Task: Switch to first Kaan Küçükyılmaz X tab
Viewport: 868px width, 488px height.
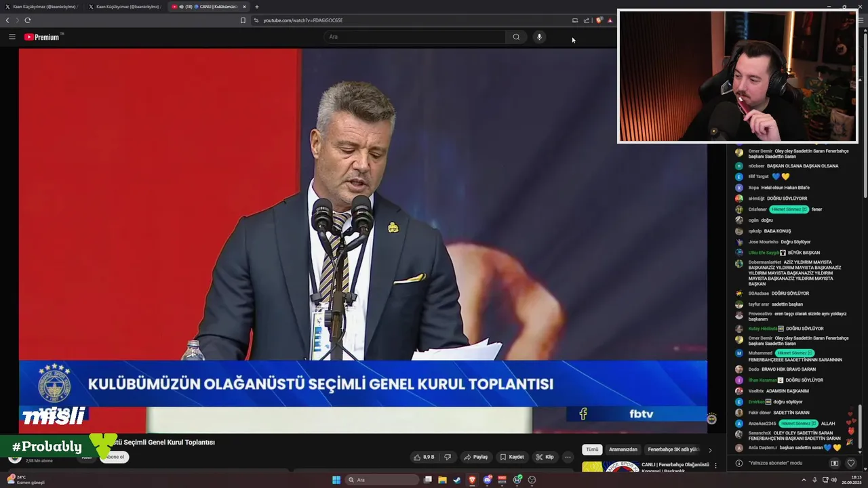Action: click(41, 7)
